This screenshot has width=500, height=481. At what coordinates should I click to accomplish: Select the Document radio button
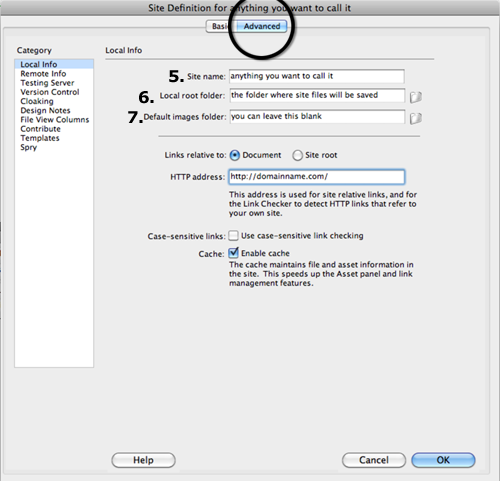(235, 155)
